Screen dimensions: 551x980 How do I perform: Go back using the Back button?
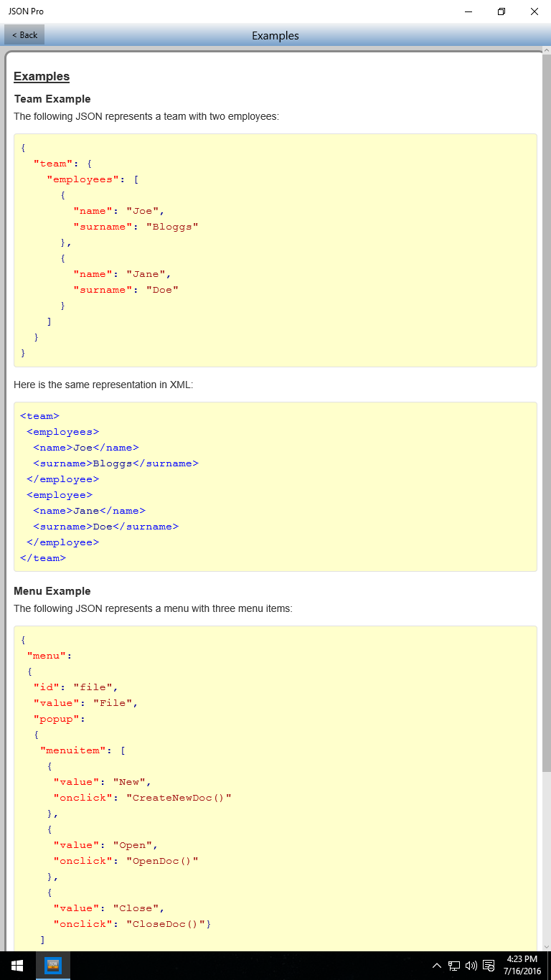25,34
